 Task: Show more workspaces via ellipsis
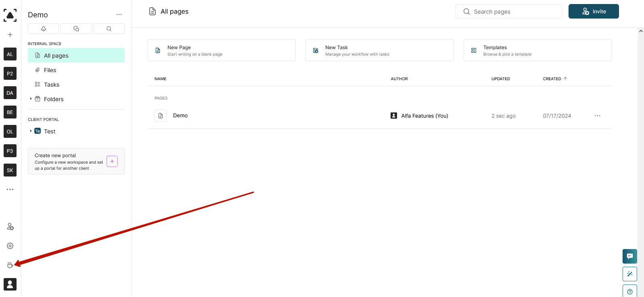click(x=10, y=189)
